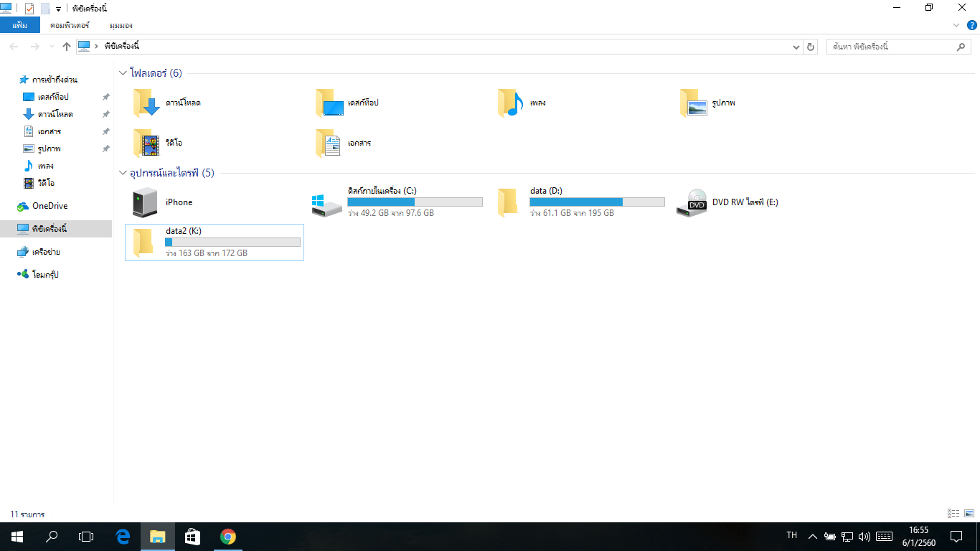Click the ค้นหา พีซีเครื่องนี้ search box
980x551 pixels.
point(899,47)
